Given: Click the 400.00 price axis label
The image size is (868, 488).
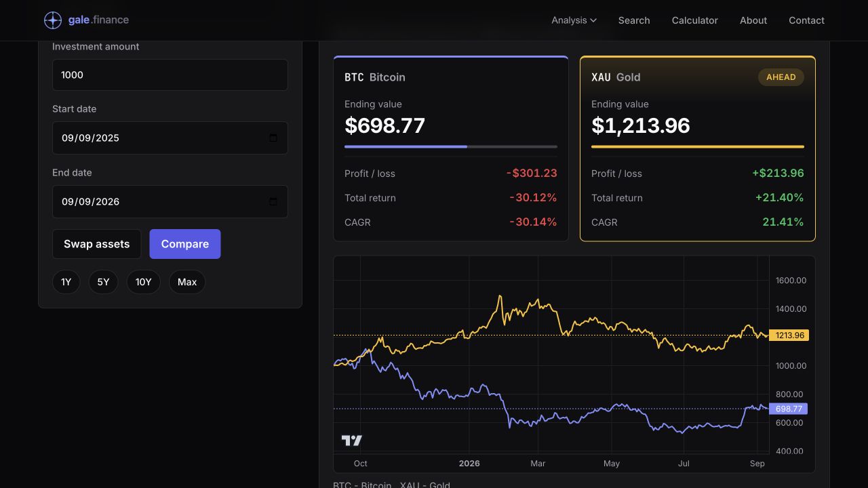Looking at the screenshot, I should click(790, 451).
